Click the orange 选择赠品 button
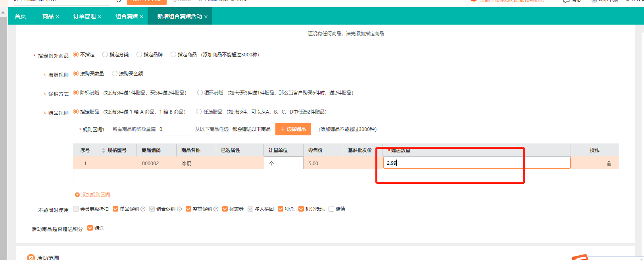This screenshot has height=260, width=644. [x=293, y=129]
